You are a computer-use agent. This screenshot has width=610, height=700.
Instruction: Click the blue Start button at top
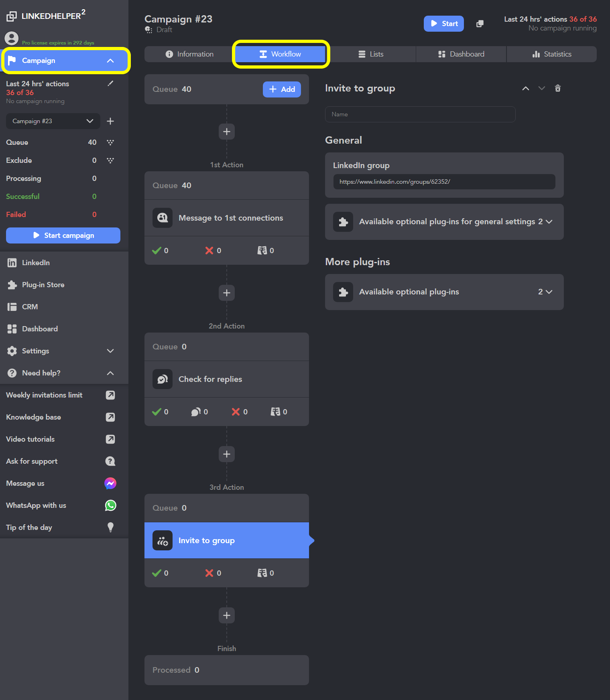click(444, 24)
